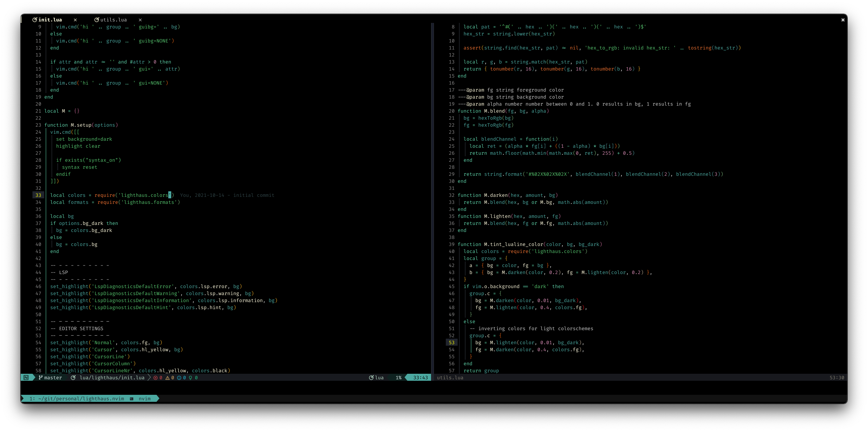This screenshot has width=868, height=431.
Task: Click the 'EDITOR SETTINGS' comment line
Action: (77, 328)
